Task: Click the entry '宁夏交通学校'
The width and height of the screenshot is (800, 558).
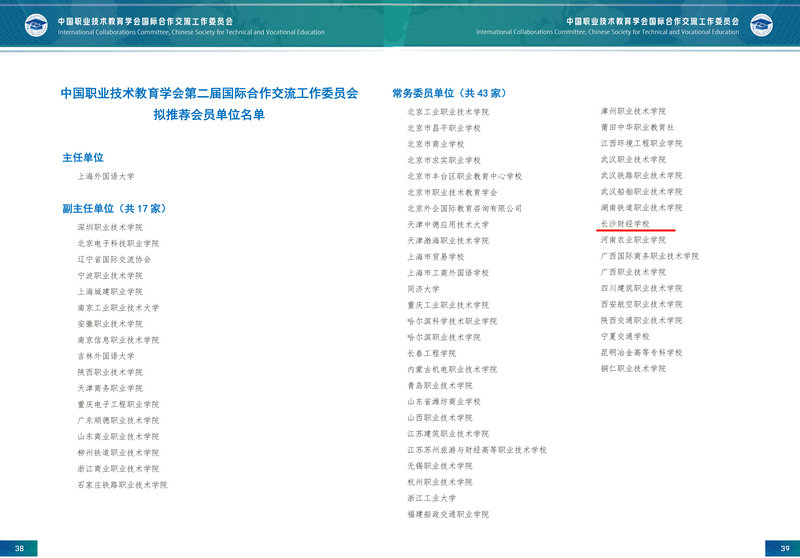Action: pyautogui.click(x=625, y=336)
